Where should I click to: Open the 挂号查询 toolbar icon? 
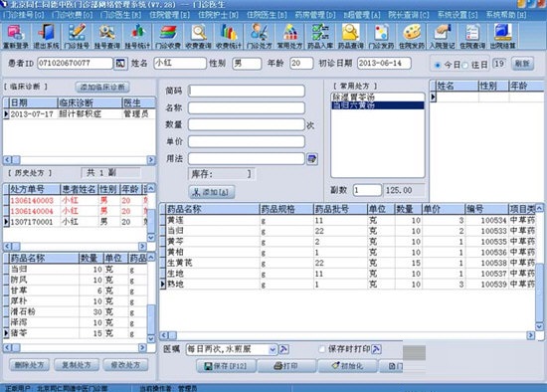[x=107, y=36]
